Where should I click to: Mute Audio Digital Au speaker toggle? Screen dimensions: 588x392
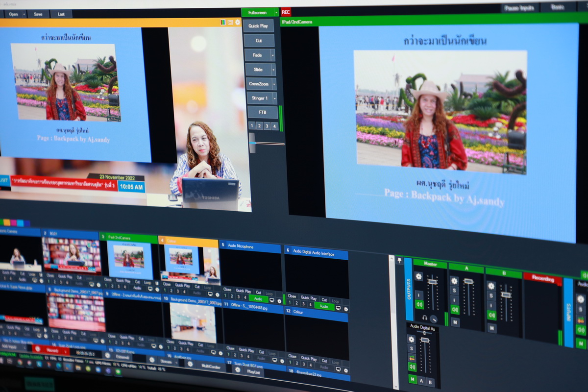(x=412, y=367)
